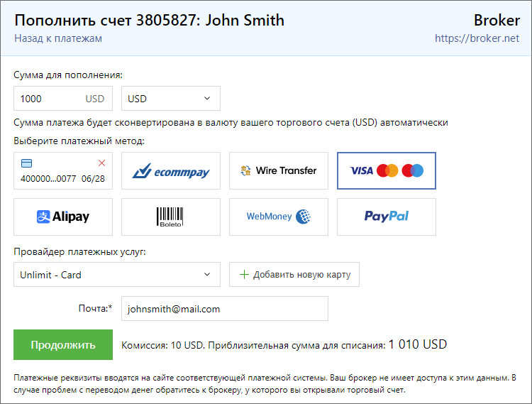Choose Wire Transfer payment option
This screenshot has height=404, width=532.
coord(279,170)
